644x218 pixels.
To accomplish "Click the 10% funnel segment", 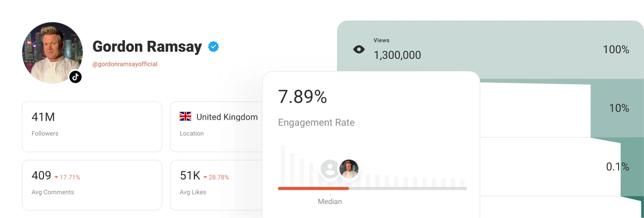I will tap(619, 108).
